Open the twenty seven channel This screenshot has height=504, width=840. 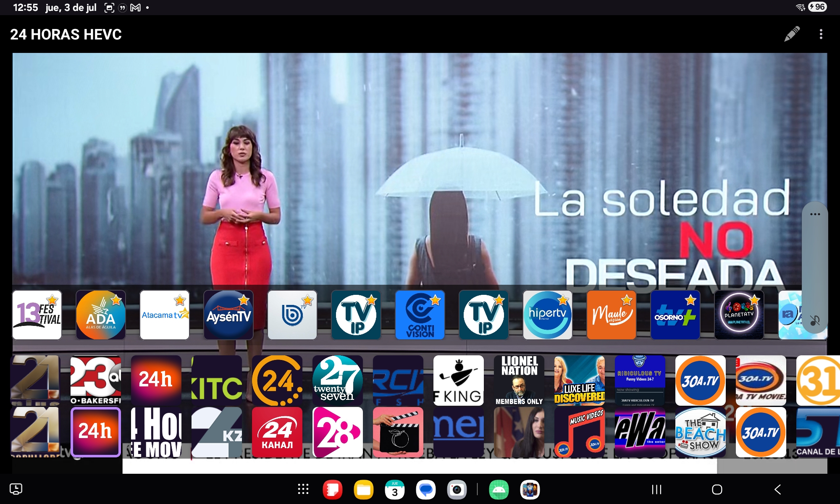(x=338, y=381)
